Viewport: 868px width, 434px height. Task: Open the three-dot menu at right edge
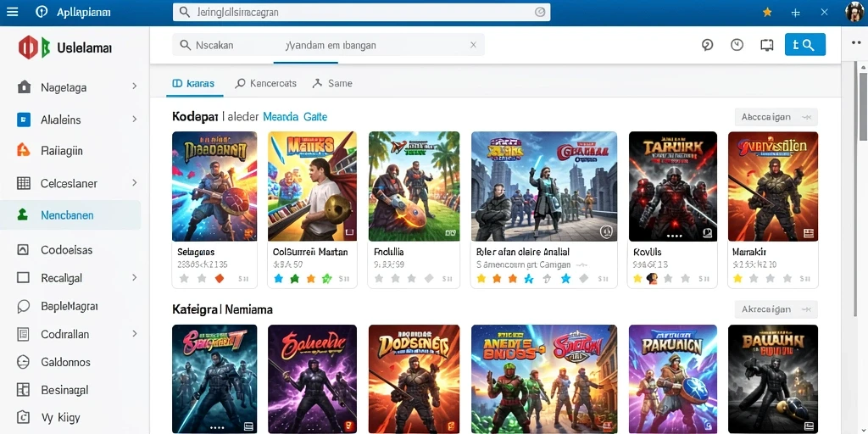[x=854, y=42]
